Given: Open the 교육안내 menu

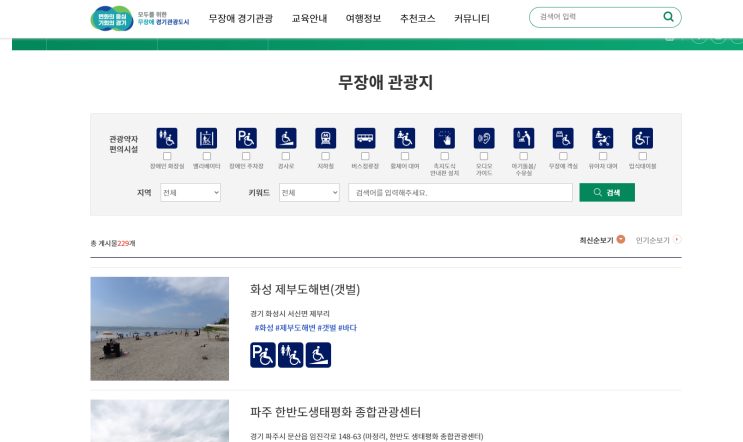Looking at the screenshot, I should (309, 18).
